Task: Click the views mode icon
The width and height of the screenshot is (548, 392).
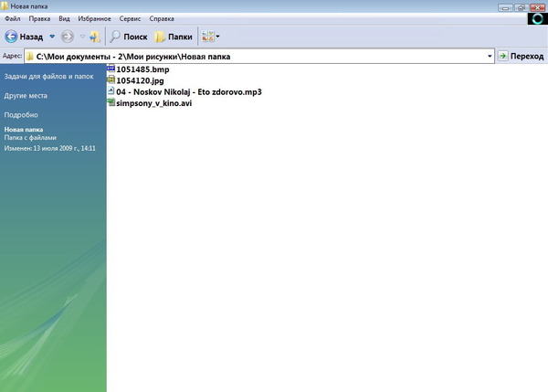Action: click(x=208, y=37)
